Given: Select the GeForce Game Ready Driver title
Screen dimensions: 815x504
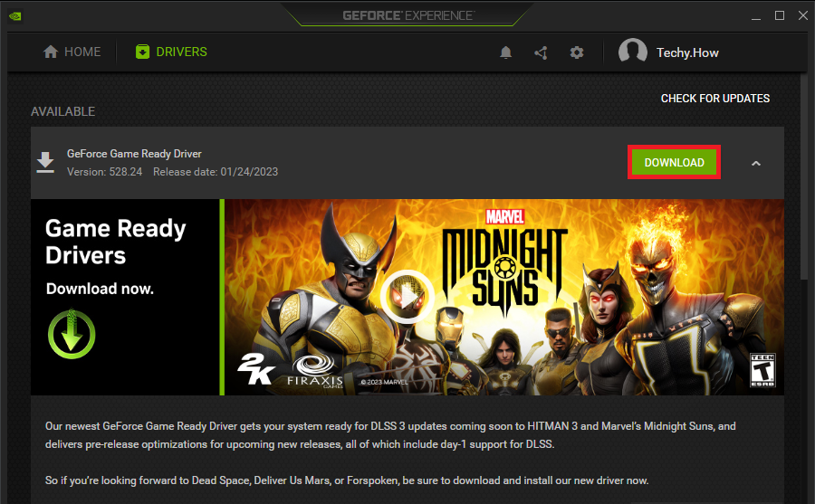Looking at the screenshot, I should [134, 154].
